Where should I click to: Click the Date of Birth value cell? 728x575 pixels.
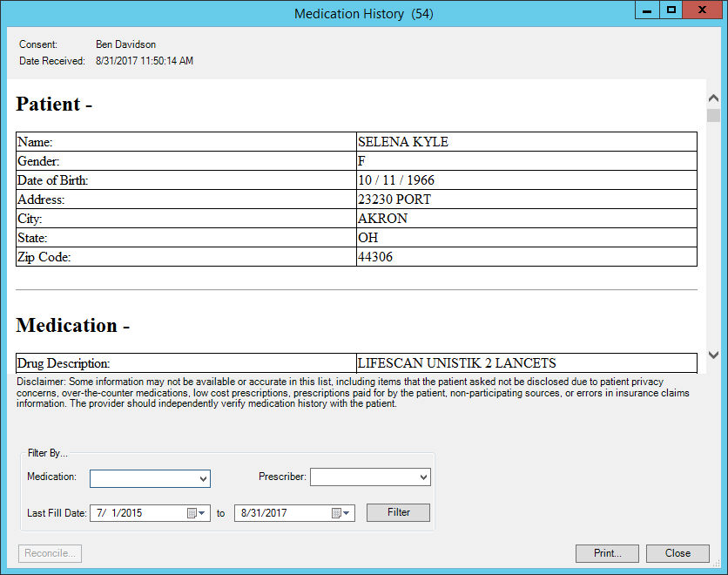[526, 180]
